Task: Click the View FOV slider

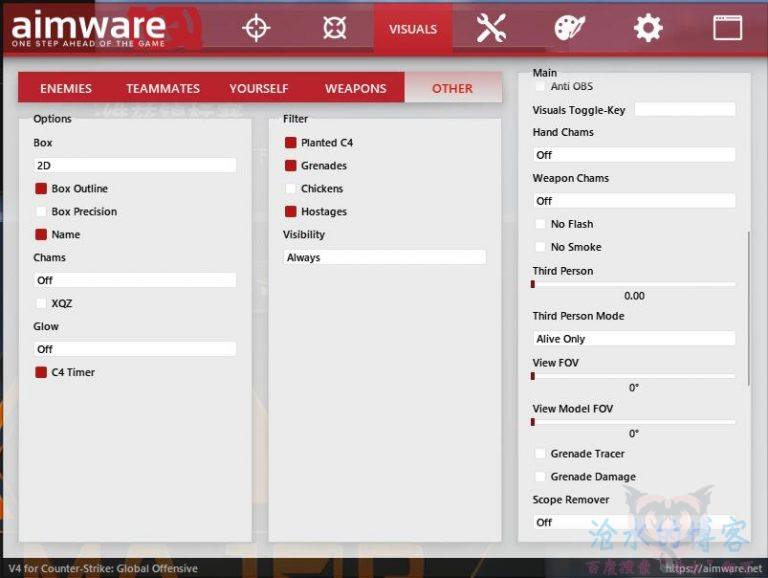Action: coord(633,377)
